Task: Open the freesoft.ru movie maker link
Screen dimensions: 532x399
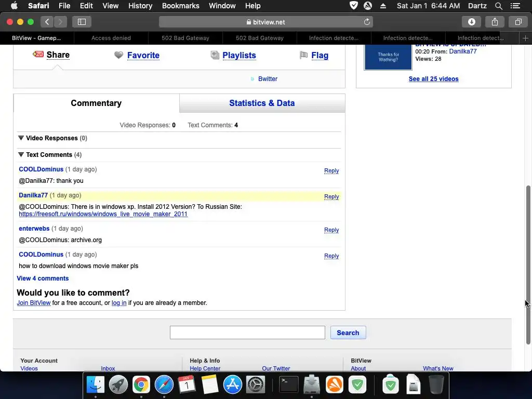Action: [103, 214]
